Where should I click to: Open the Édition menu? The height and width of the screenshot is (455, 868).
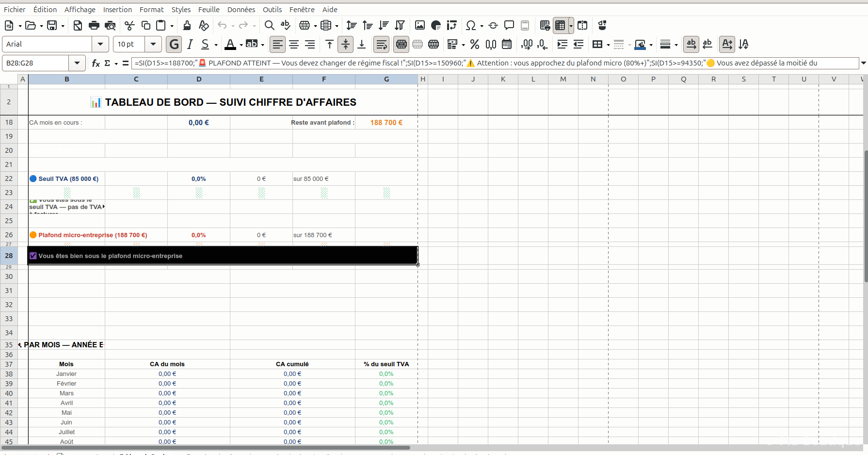(x=45, y=10)
